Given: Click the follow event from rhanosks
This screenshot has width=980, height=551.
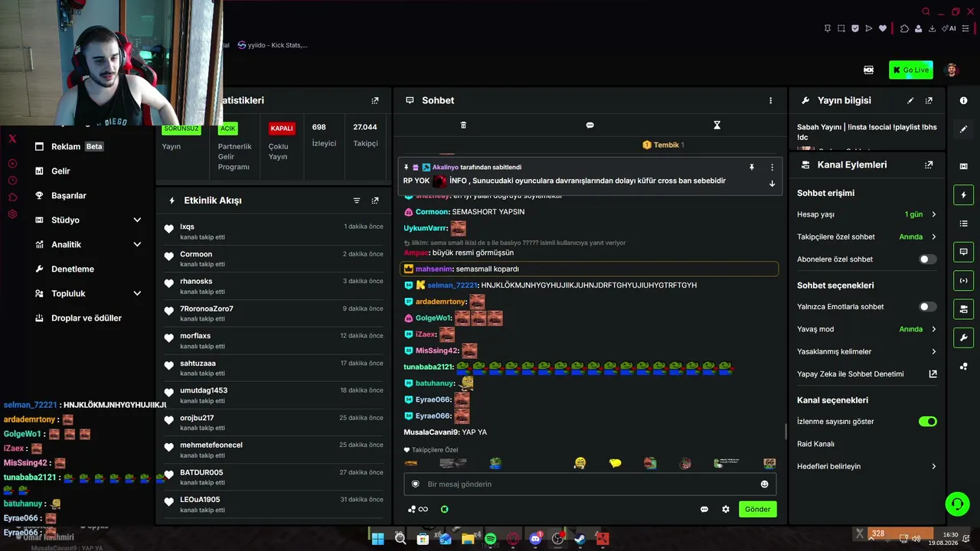Looking at the screenshot, I should click(x=273, y=286).
